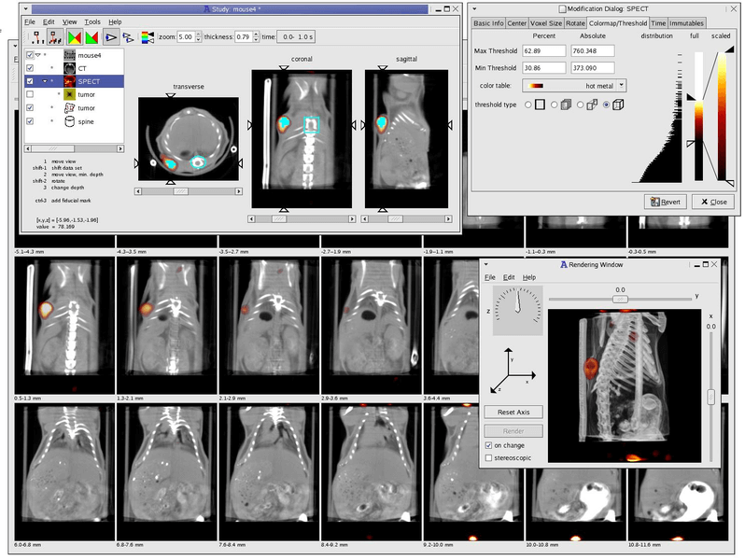745x560 pixels.
Task: Click the spine cylinder ROI icon
Action: [x=69, y=121]
